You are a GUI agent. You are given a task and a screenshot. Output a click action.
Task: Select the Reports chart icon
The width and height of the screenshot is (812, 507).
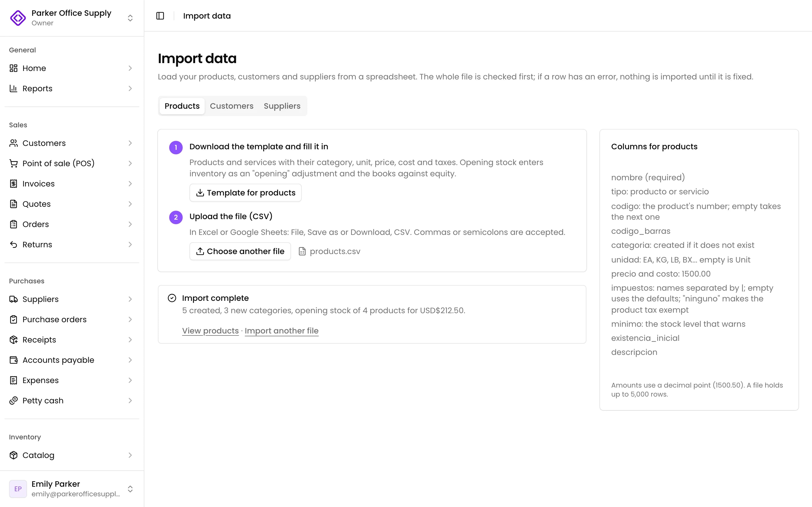14,88
